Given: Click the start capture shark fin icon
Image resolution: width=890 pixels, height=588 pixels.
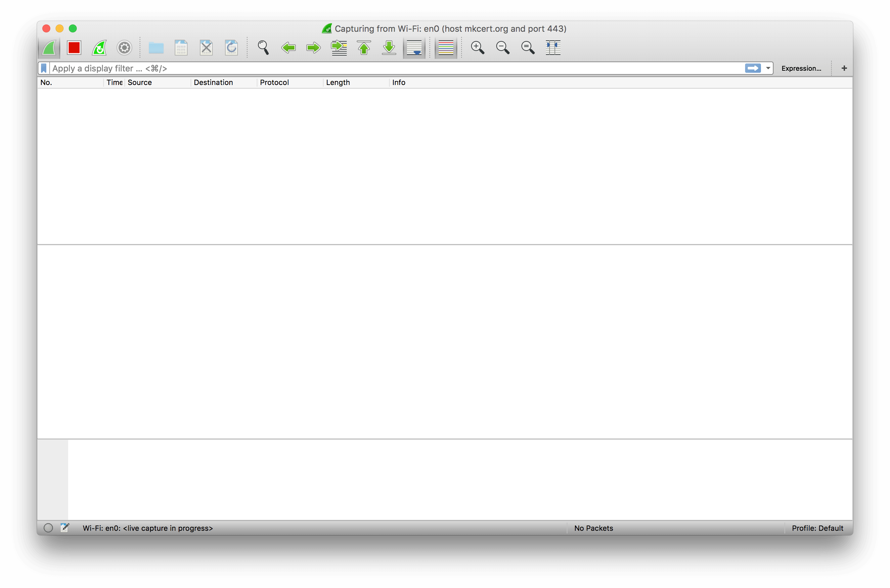Looking at the screenshot, I should (x=50, y=47).
